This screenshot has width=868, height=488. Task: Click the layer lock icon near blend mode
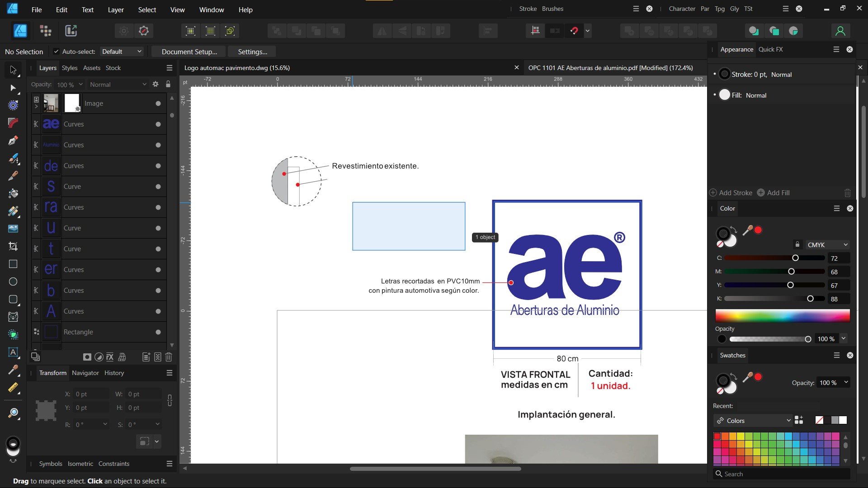point(168,84)
